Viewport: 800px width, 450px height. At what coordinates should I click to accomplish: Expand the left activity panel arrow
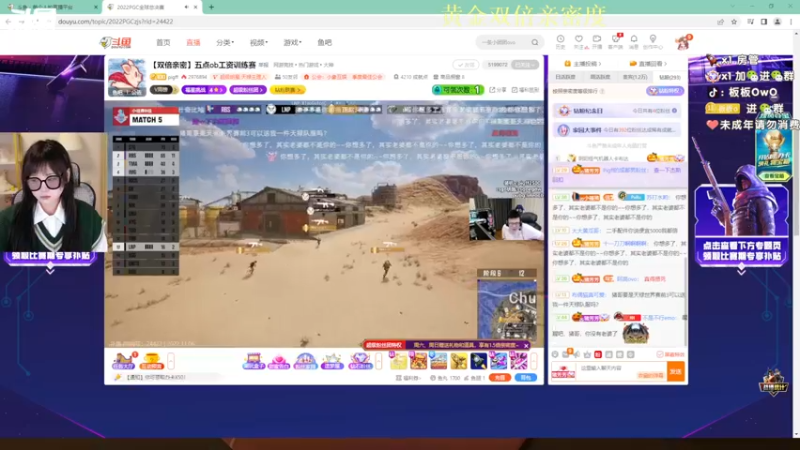tap(171, 361)
